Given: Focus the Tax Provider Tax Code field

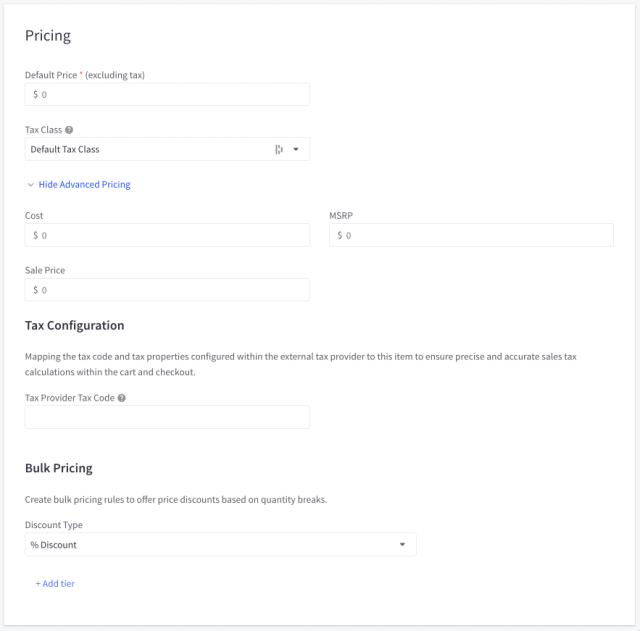Looking at the screenshot, I should [x=167, y=417].
